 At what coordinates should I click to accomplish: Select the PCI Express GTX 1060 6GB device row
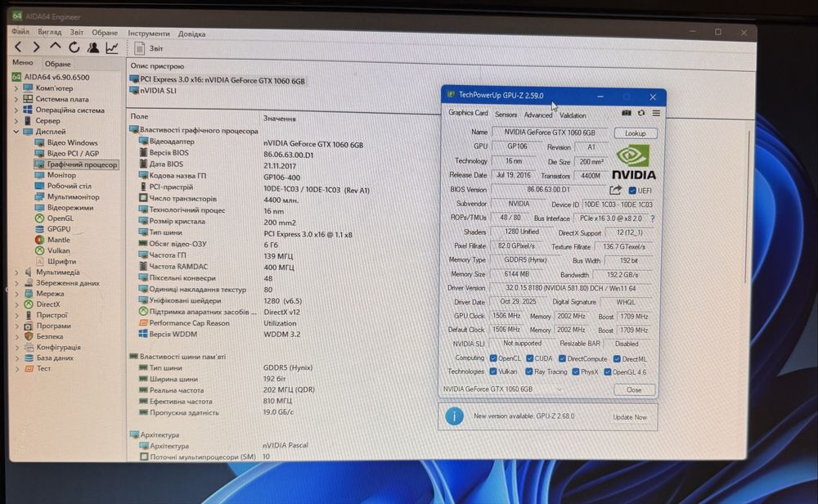click(x=218, y=80)
